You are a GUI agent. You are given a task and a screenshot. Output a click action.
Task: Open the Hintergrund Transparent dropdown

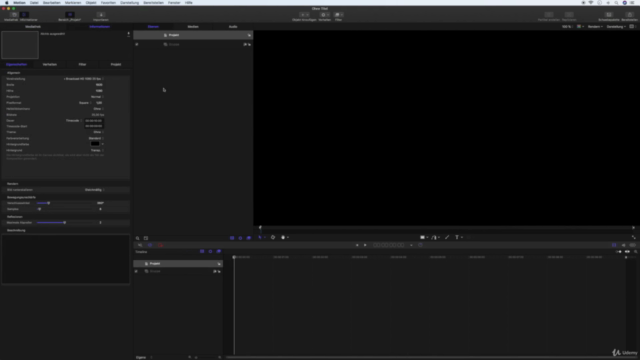[97, 150]
